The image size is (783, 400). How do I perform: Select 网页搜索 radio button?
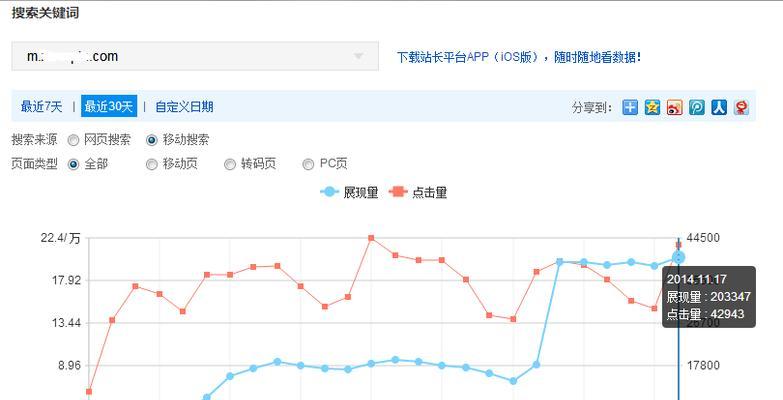coord(73,140)
